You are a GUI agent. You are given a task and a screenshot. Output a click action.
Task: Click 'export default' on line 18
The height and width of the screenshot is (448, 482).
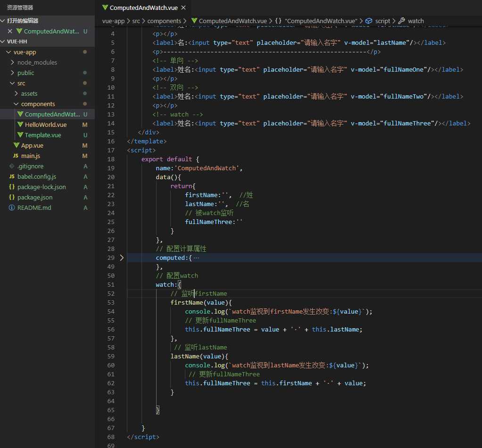click(166, 159)
